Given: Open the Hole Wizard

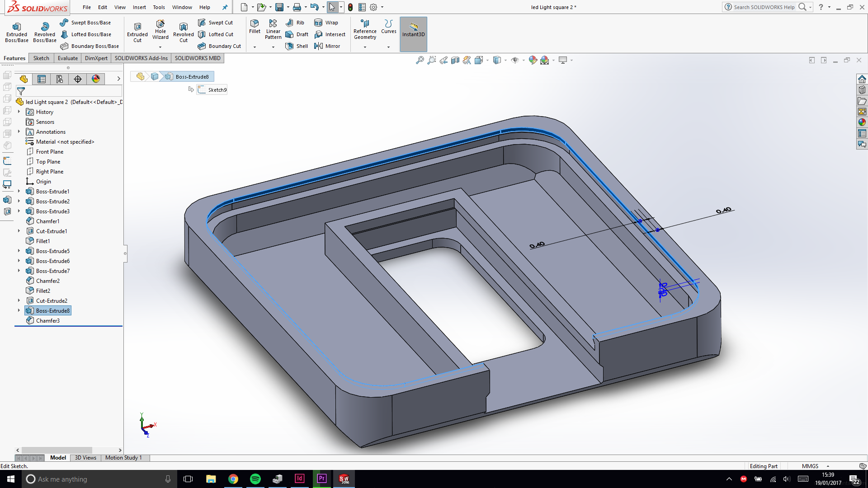Looking at the screenshot, I should tap(160, 29).
